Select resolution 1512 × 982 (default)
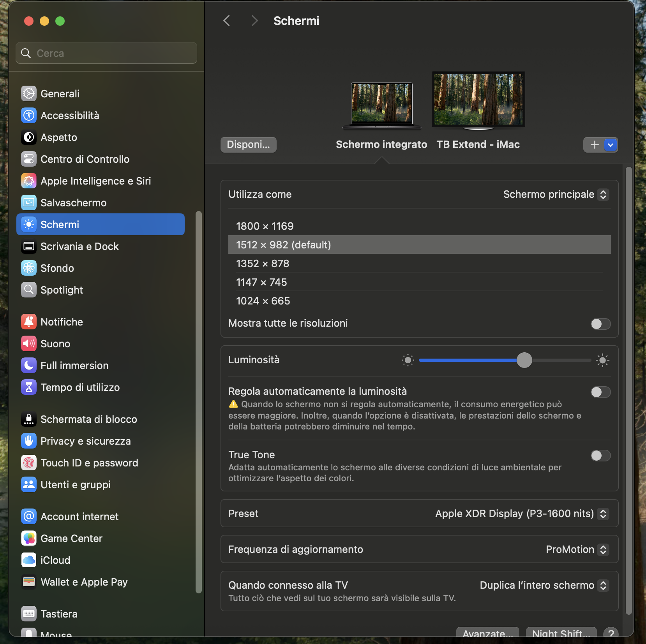Image resolution: width=646 pixels, height=644 pixels. point(420,245)
